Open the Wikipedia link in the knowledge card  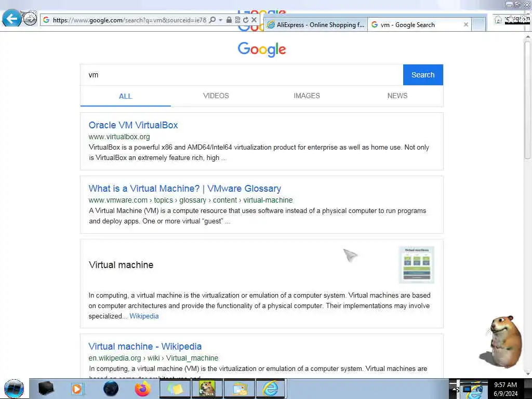coord(144,316)
